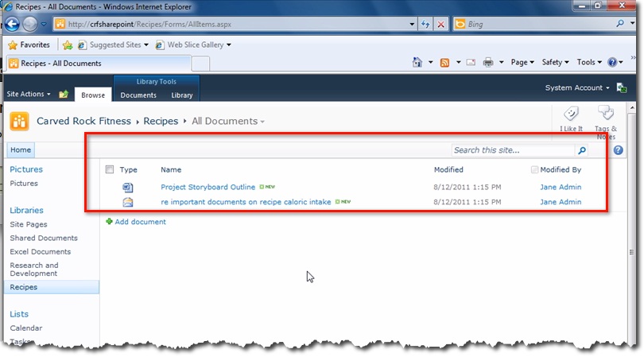Sort by the Name column header

coord(171,169)
